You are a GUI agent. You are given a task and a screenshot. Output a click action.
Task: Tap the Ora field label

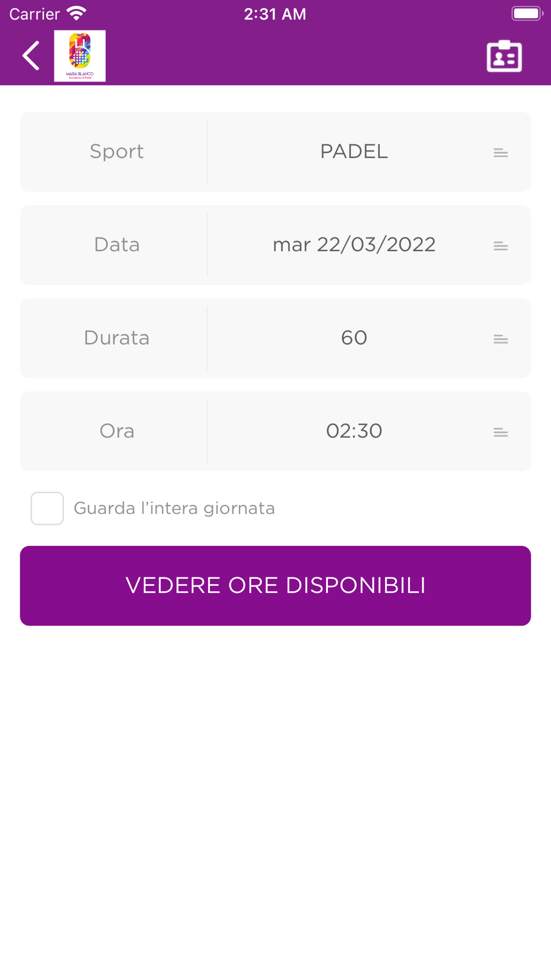[x=117, y=431]
